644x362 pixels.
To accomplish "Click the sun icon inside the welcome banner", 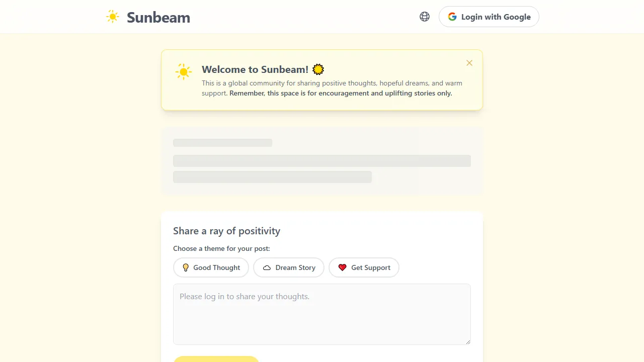I will tap(184, 71).
